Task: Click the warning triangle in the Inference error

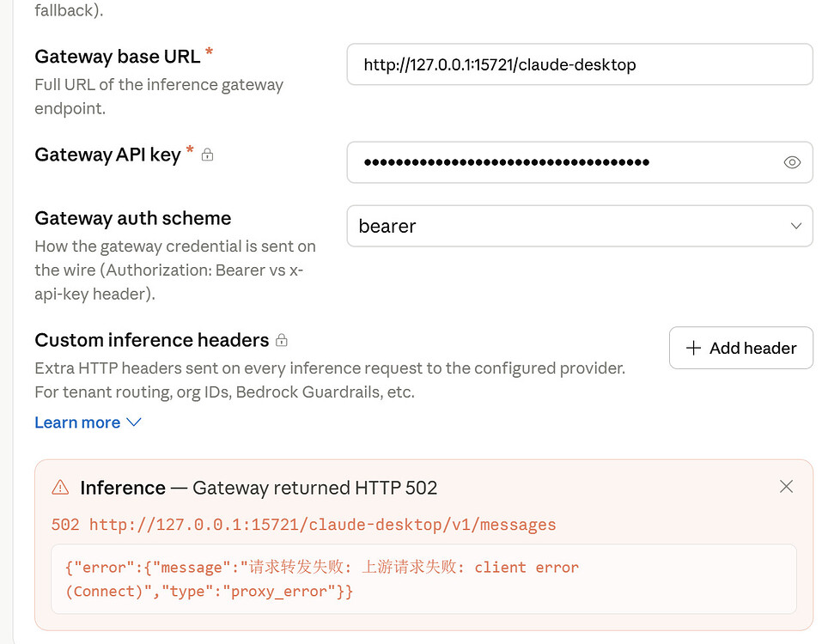Action: 60,488
